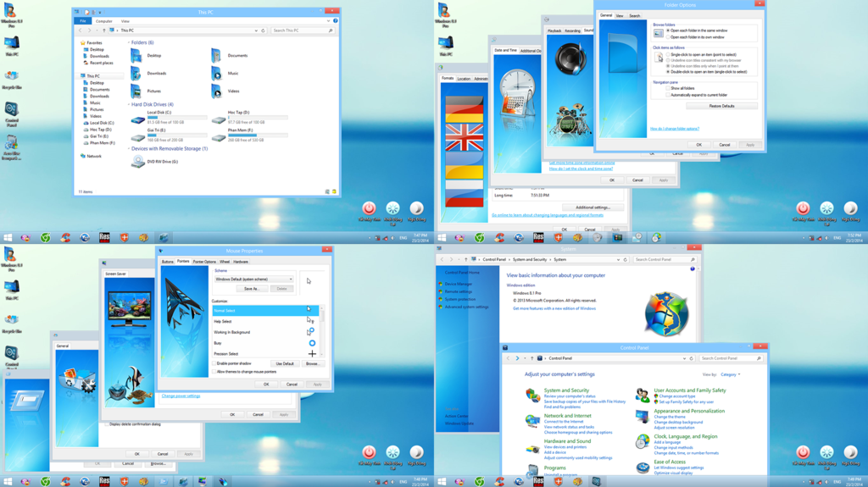Click Phan Mem (F:) capacity bar

click(x=258, y=135)
